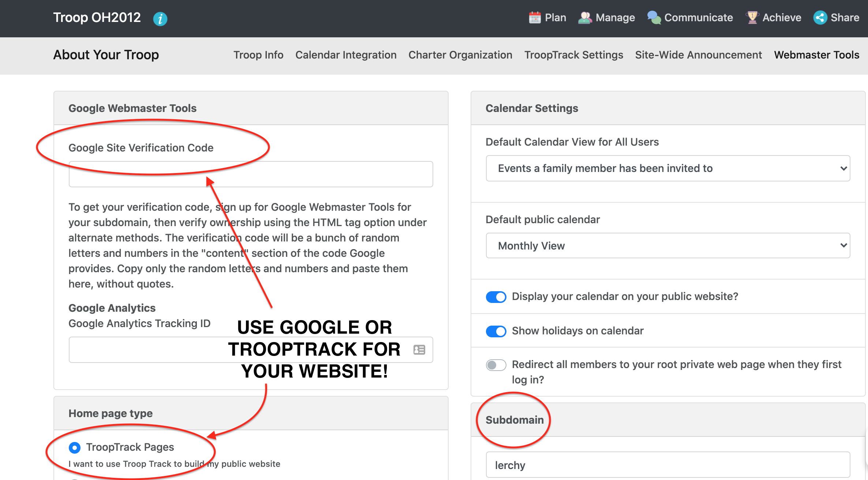Viewport: 868px width, 480px height.
Task: Click the Subdomain field containing lerchy
Action: point(667,465)
